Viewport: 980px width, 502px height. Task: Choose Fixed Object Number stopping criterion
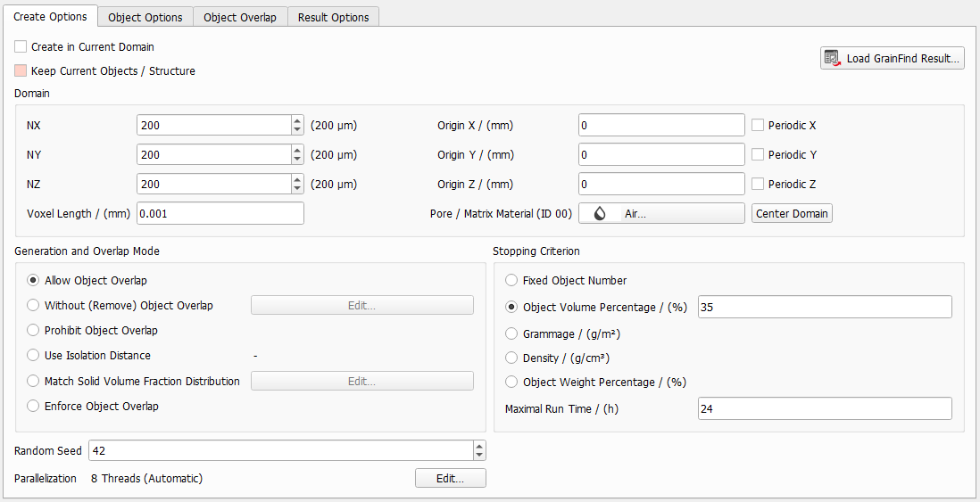[x=511, y=281]
